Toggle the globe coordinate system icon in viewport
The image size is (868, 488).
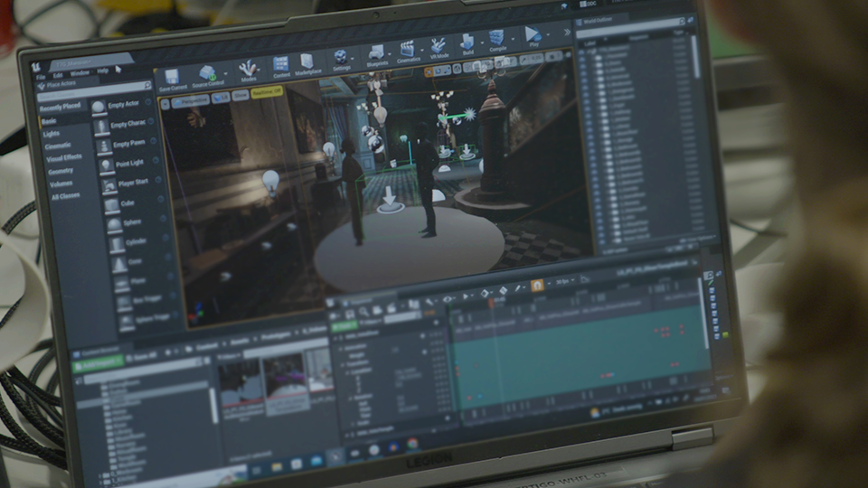458,69
